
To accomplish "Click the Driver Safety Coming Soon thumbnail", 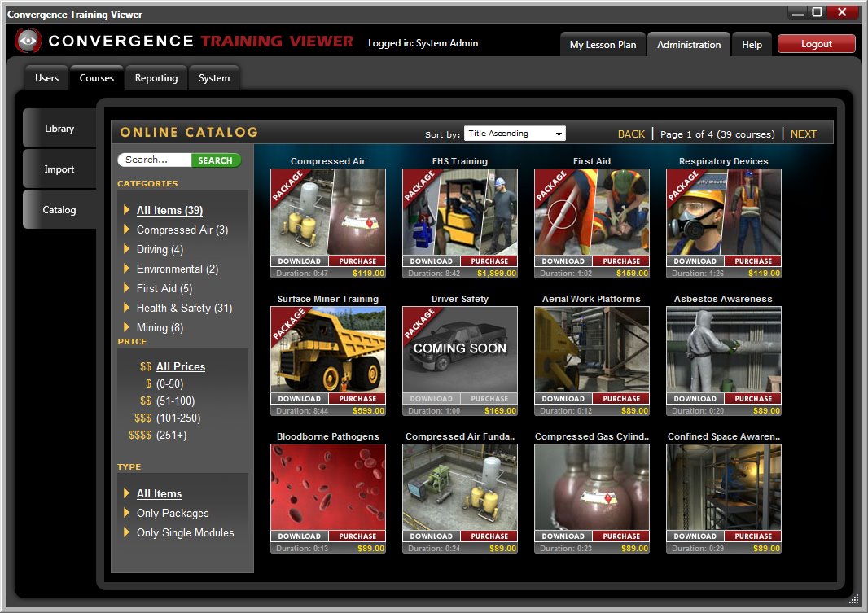I will tap(459, 350).
